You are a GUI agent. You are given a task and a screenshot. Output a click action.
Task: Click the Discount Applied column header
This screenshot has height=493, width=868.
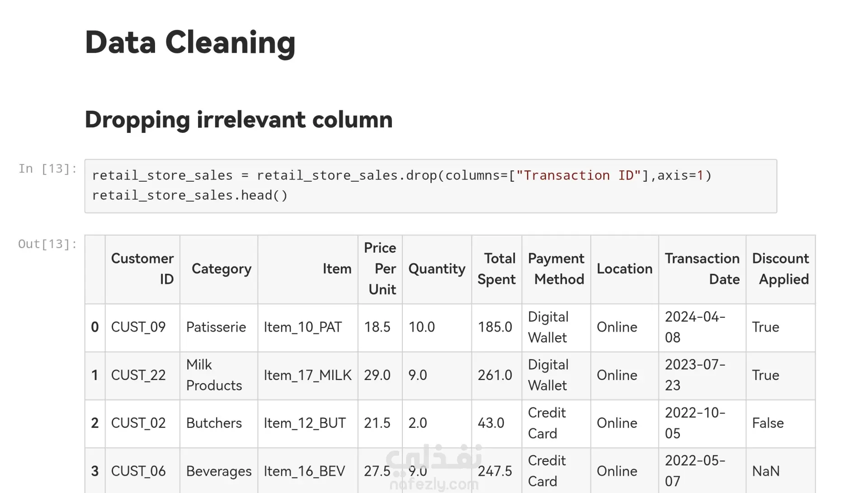(x=780, y=269)
